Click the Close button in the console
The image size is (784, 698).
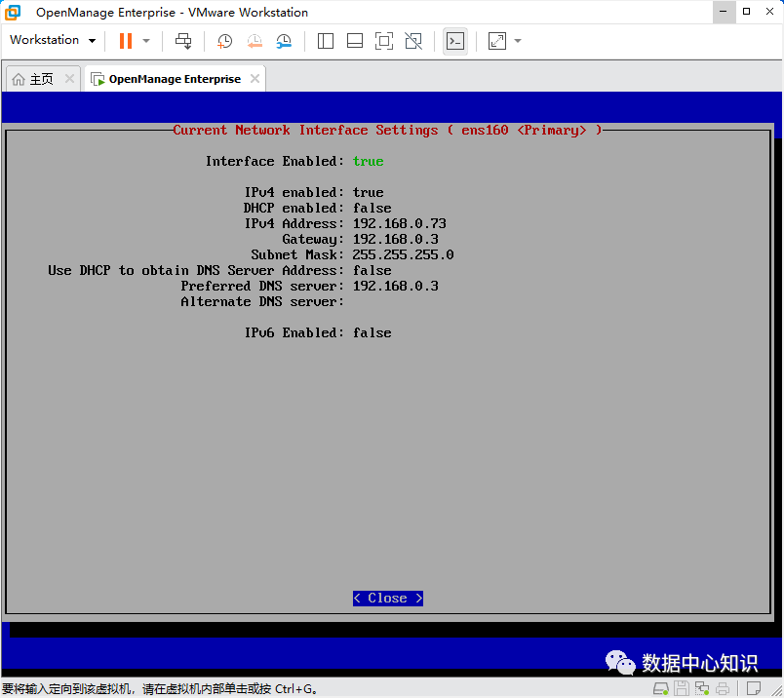[x=388, y=598]
